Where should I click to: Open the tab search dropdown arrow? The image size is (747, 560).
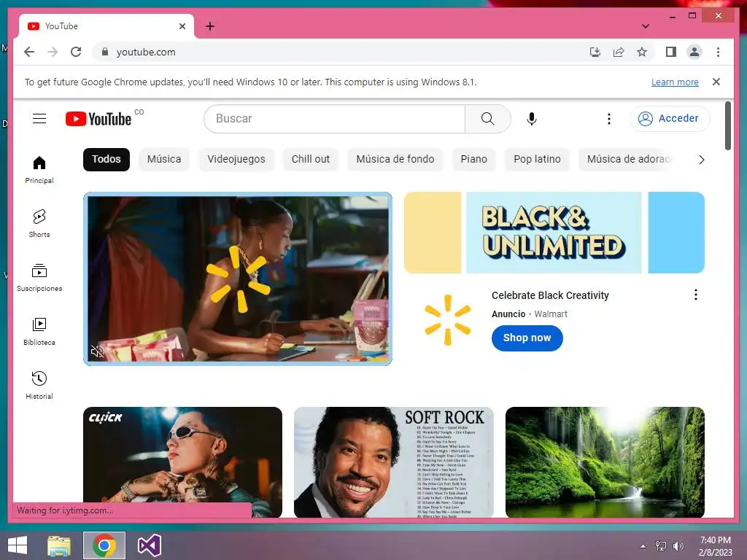(x=645, y=26)
